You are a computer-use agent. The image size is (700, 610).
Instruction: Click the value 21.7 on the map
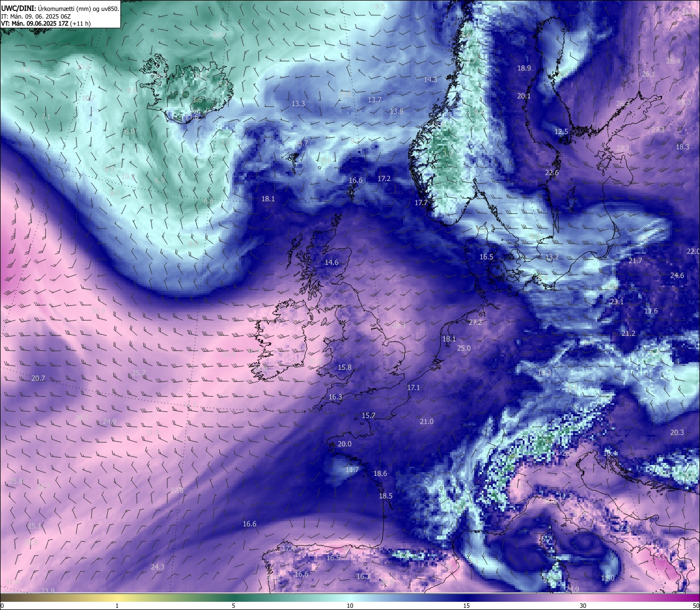click(635, 261)
